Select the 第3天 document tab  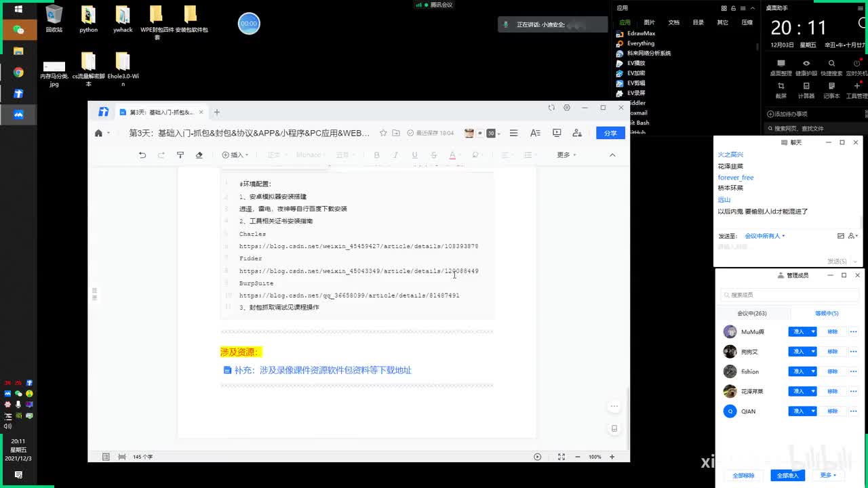[x=161, y=112]
